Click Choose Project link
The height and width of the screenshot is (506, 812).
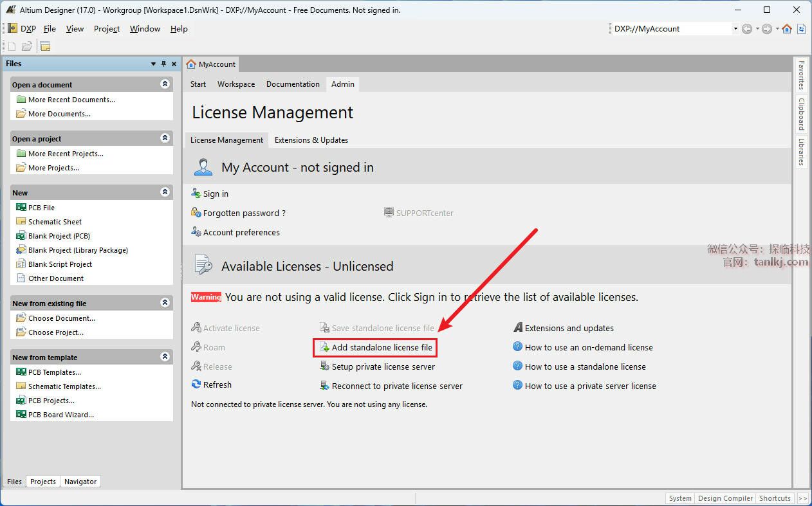(x=56, y=332)
